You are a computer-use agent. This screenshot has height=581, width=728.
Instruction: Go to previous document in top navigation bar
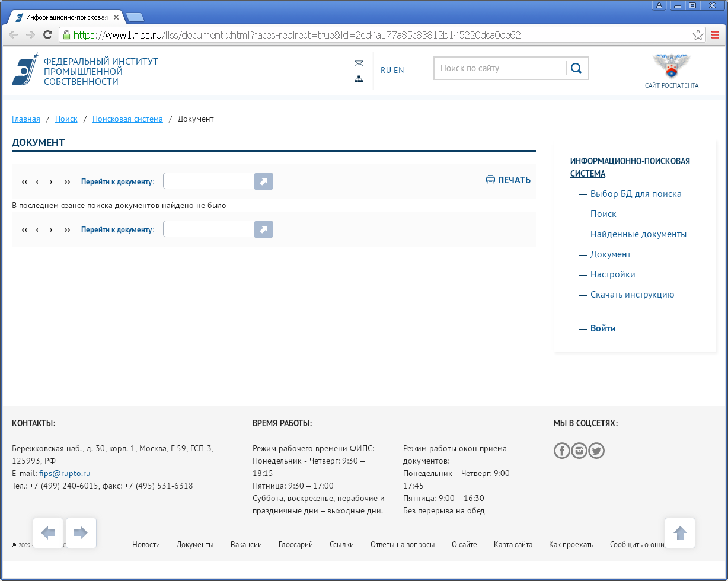[37, 181]
